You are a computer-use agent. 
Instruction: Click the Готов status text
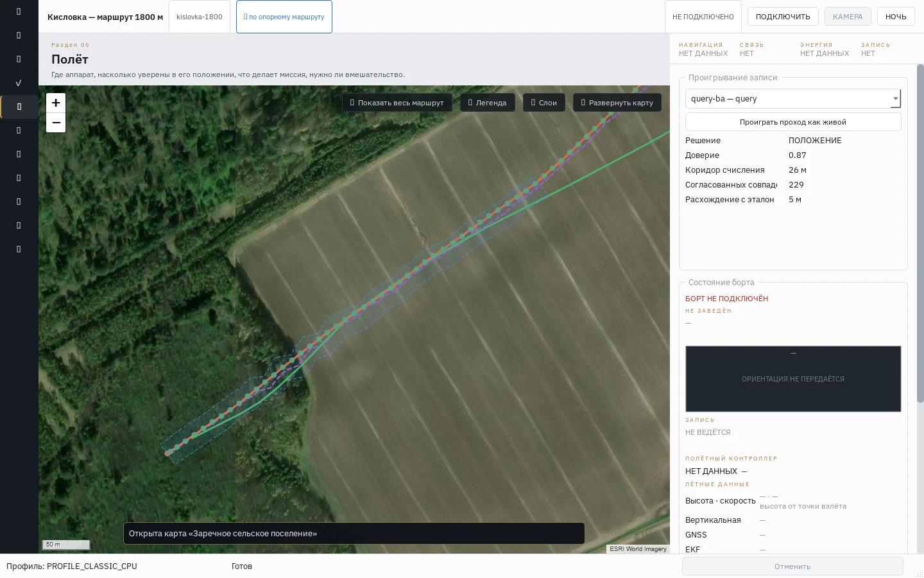coord(242,566)
